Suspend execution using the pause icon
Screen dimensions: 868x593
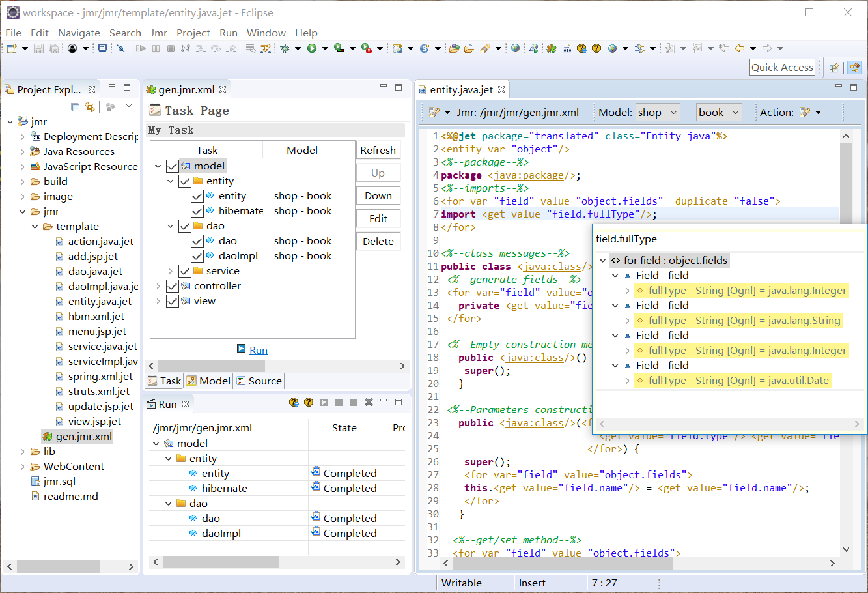click(339, 403)
